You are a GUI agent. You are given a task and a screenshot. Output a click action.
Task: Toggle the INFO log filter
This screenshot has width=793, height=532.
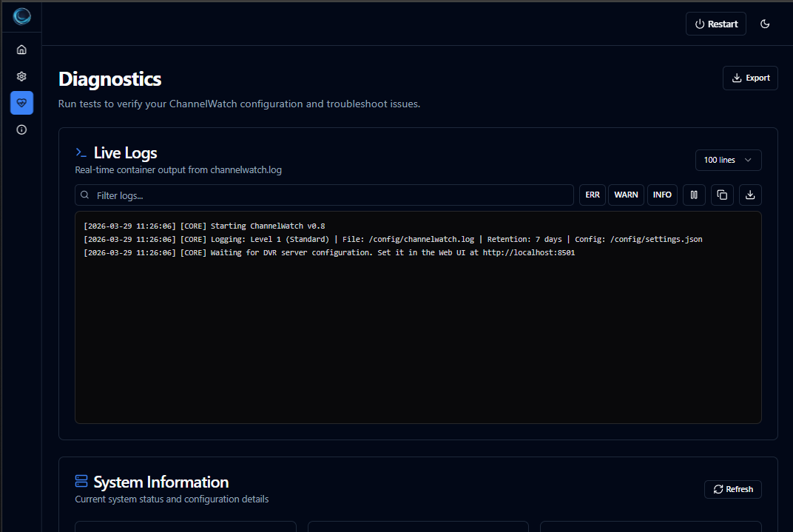(x=662, y=195)
